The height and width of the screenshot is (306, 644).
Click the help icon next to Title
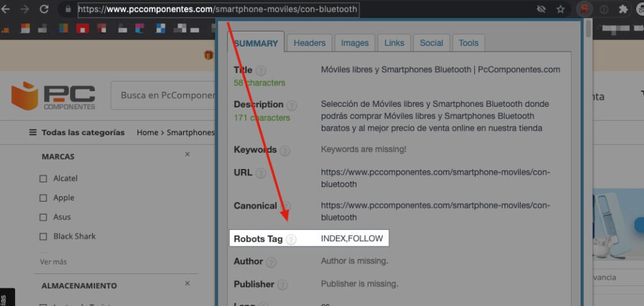coord(261,70)
